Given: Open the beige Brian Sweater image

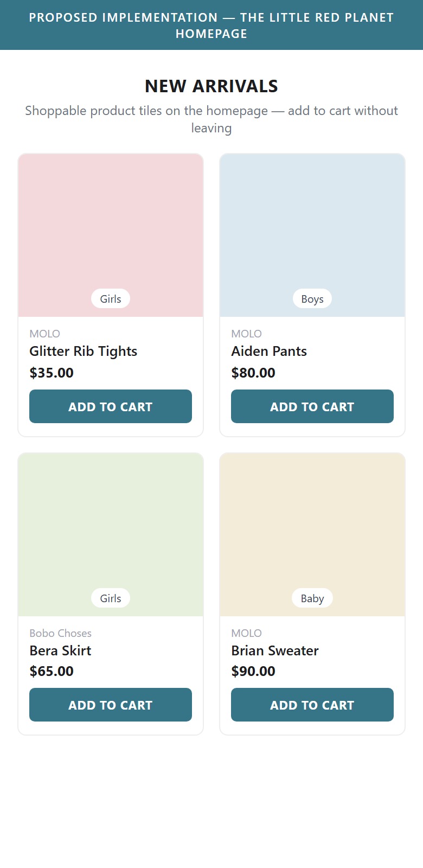Looking at the screenshot, I should click(x=312, y=535).
